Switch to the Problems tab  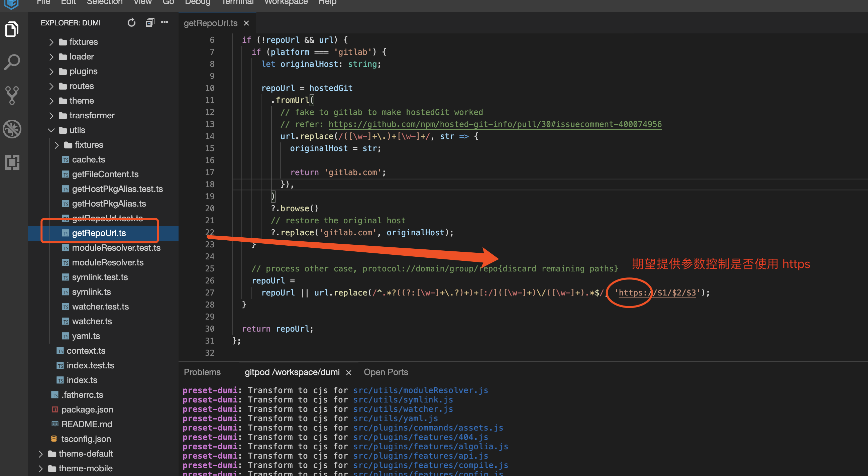(x=202, y=372)
